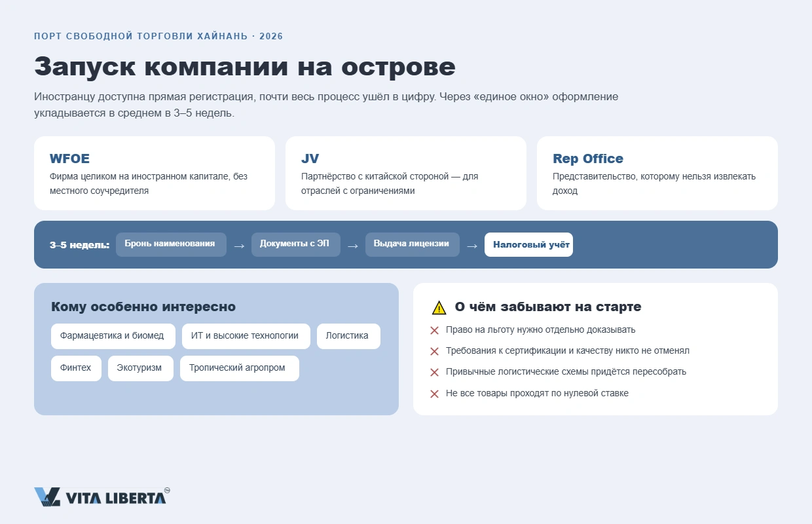Click the 'Партнёрство с китайской стороной' description
812x524 pixels.
coord(390,184)
